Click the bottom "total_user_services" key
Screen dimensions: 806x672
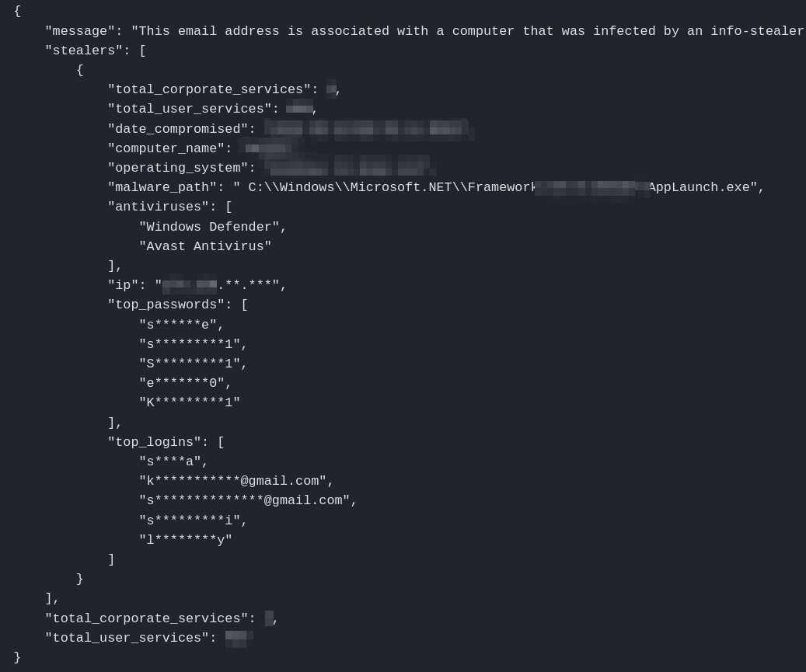tap(127, 638)
